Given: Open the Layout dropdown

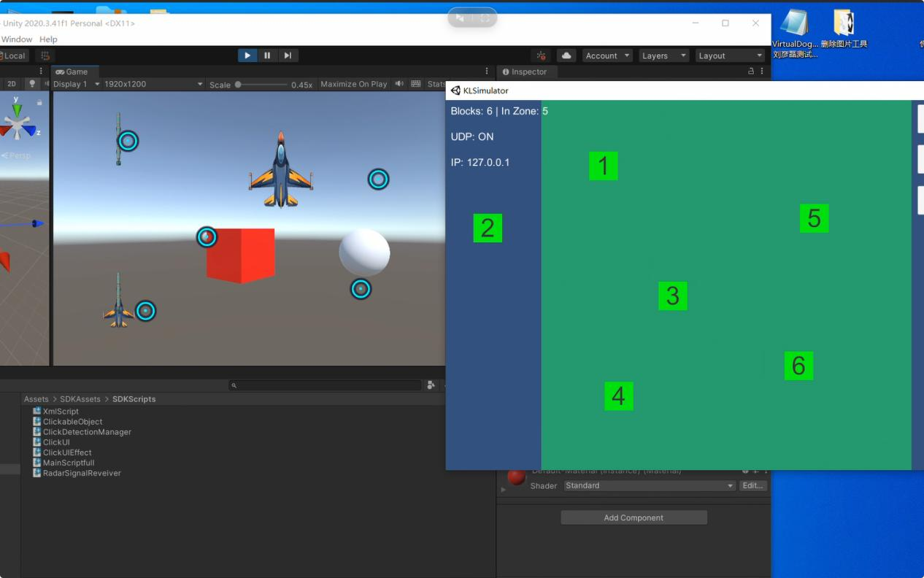Looking at the screenshot, I should coord(729,55).
